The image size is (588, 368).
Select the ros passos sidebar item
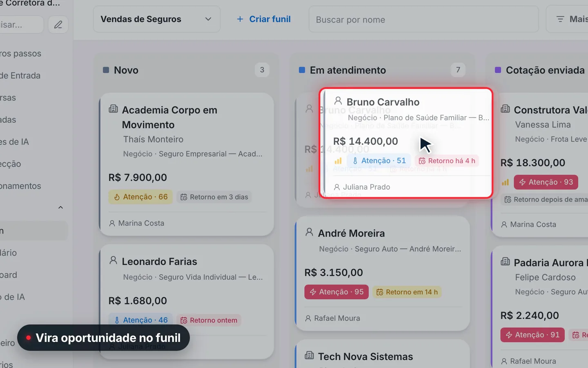tap(20, 54)
